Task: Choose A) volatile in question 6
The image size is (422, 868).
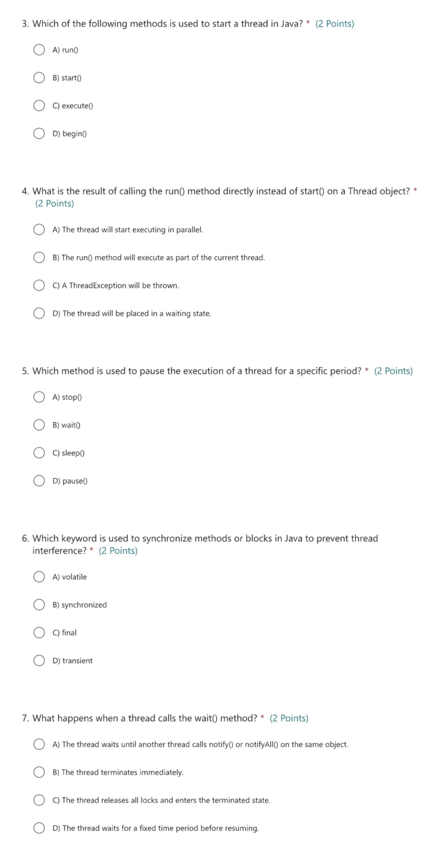Action: pyautogui.click(x=39, y=576)
